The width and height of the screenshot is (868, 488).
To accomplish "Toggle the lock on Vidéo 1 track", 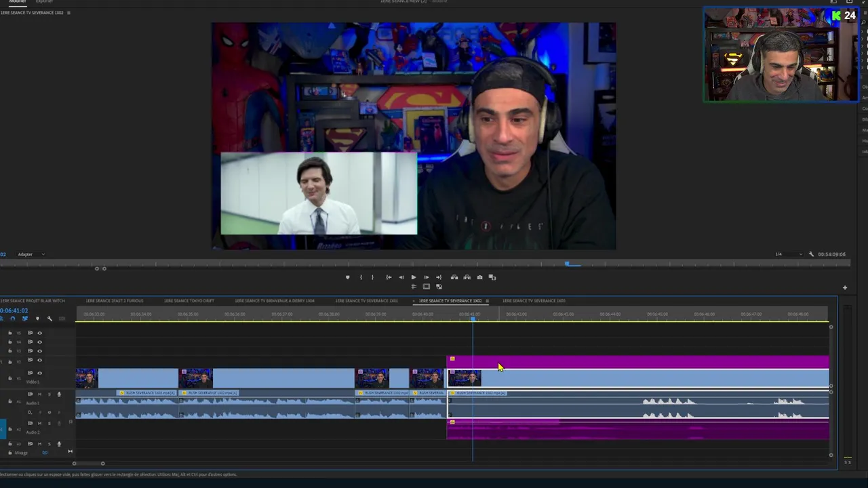I will pyautogui.click(x=9, y=378).
